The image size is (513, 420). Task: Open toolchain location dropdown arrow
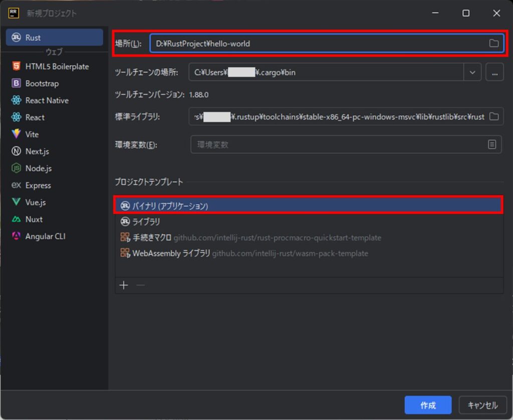(x=472, y=72)
